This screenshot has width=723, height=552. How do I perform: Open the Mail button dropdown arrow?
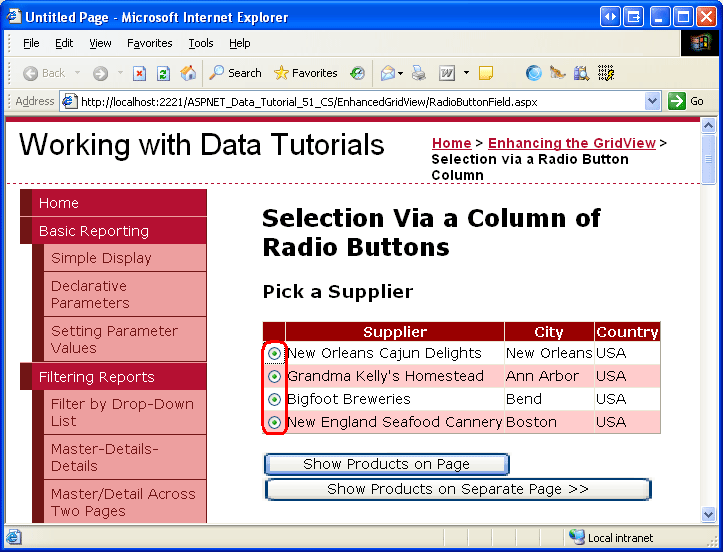(x=402, y=73)
